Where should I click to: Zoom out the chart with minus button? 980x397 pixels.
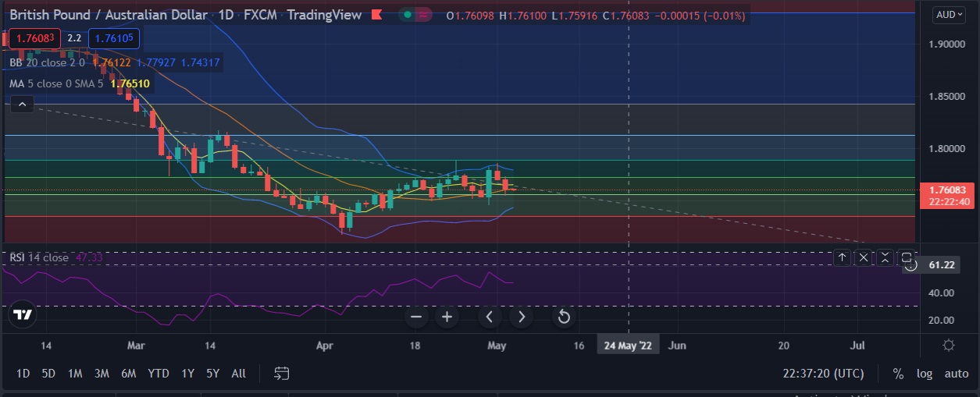(x=416, y=317)
